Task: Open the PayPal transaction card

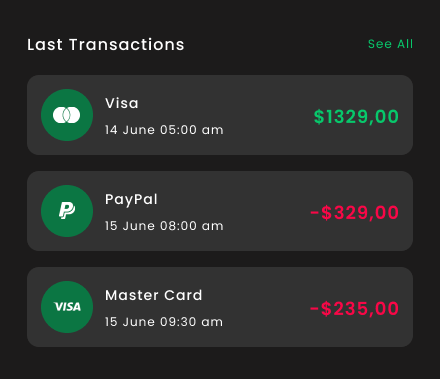Action: (x=220, y=211)
